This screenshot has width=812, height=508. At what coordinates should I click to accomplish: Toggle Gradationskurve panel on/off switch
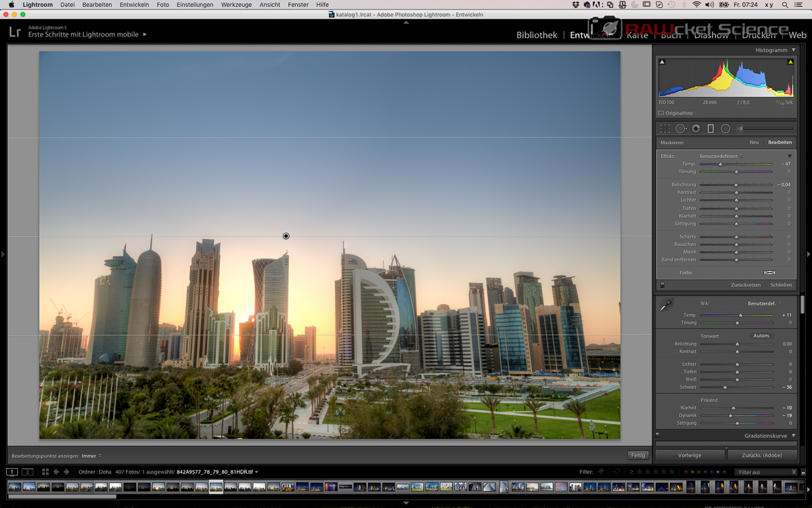(658, 436)
